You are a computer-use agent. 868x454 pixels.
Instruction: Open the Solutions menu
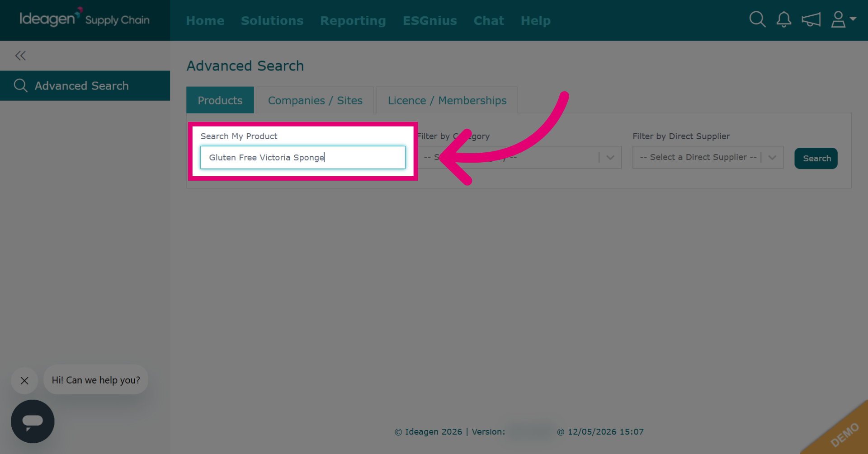click(x=272, y=21)
